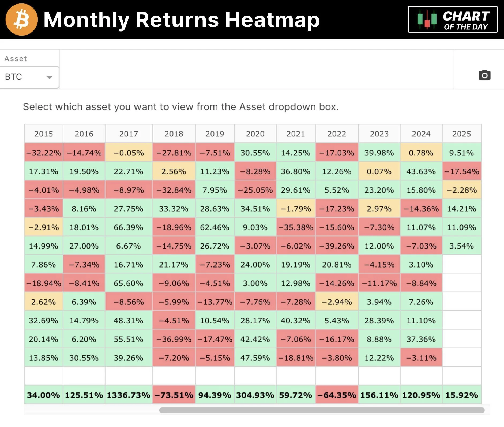Click the −73.51% yearly total cell

click(x=174, y=395)
